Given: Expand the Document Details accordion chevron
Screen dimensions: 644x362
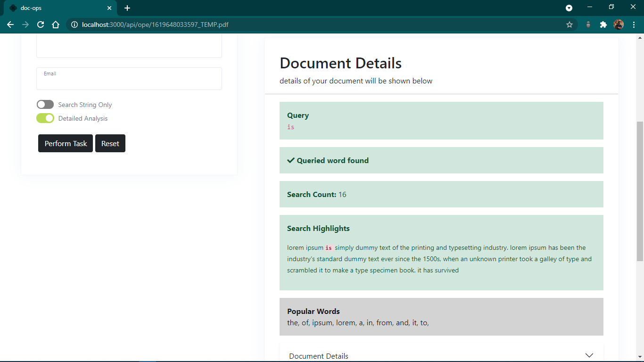Looking at the screenshot, I should (x=589, y=355).
